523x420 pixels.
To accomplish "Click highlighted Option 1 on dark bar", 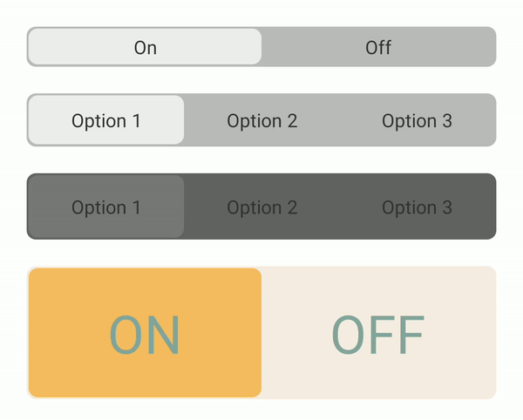I will 106,207.
